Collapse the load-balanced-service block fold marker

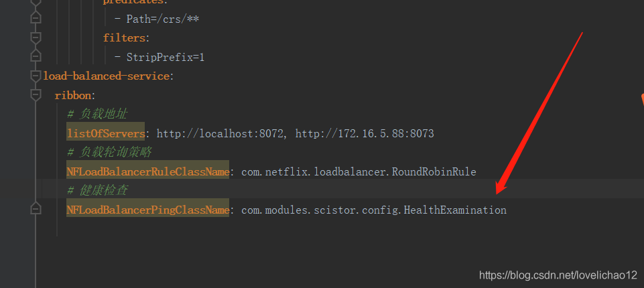(x=36, y=76)
